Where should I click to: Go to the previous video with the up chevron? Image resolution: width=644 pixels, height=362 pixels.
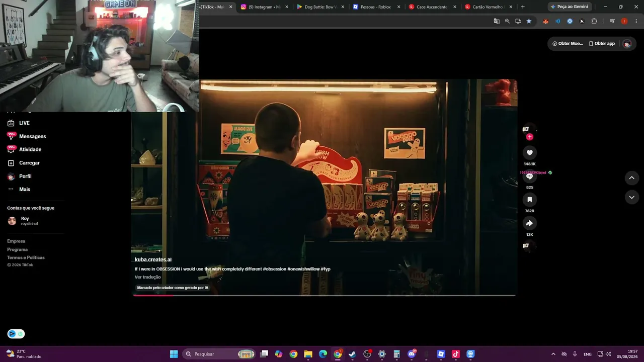point(631,178)
